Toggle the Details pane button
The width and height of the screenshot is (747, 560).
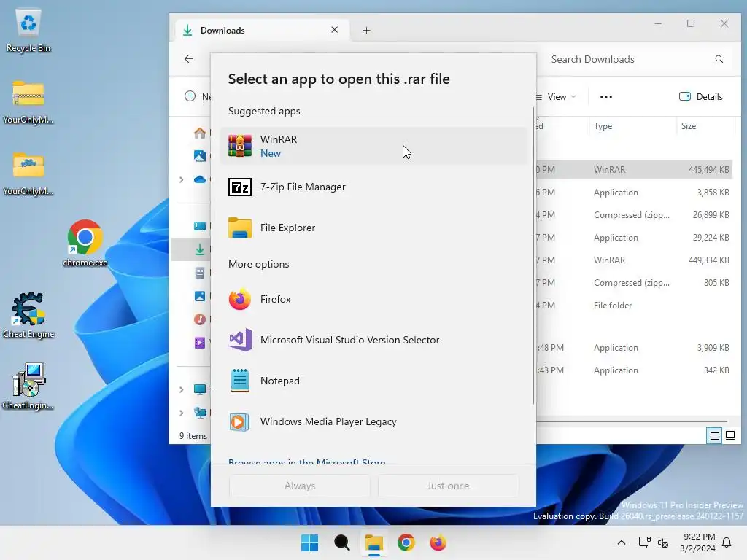[701, 97]
